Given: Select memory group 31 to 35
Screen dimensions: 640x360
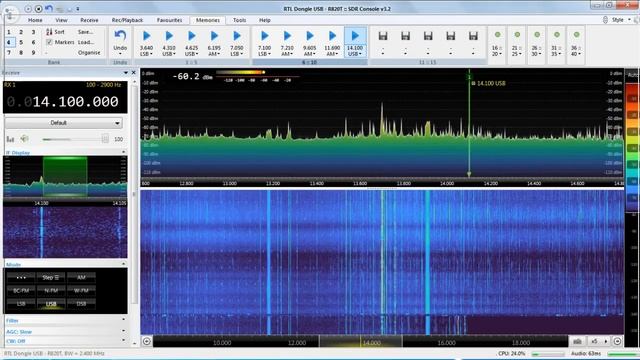Looking at the screenshot, I should (556, 45).
